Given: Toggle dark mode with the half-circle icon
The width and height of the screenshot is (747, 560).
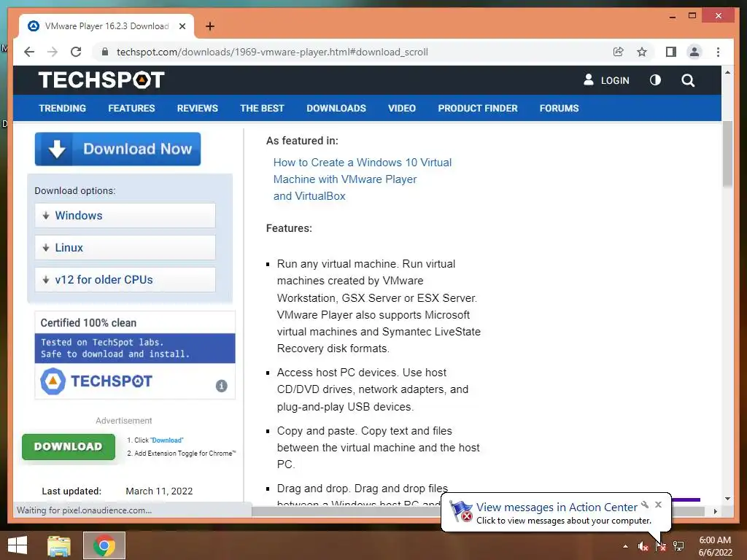Looking at the screenshot, I should click(x=656, y=80).
